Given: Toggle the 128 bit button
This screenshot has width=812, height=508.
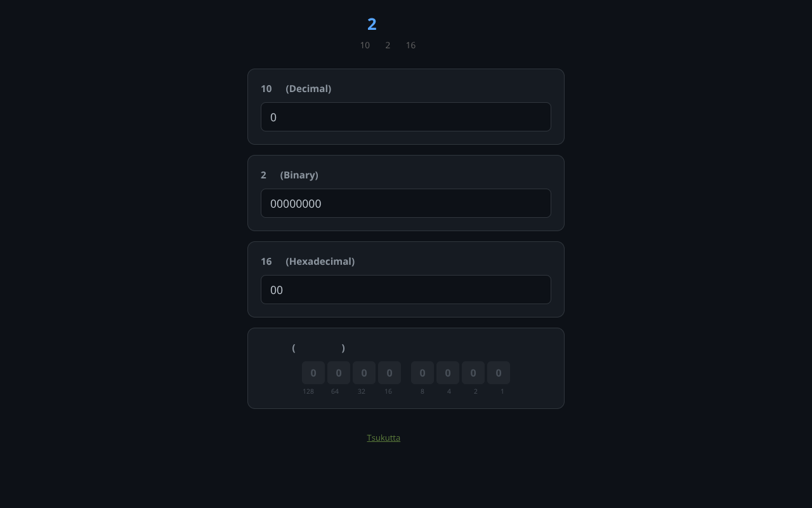Looking at the screenshot, I should coord(313,373).
